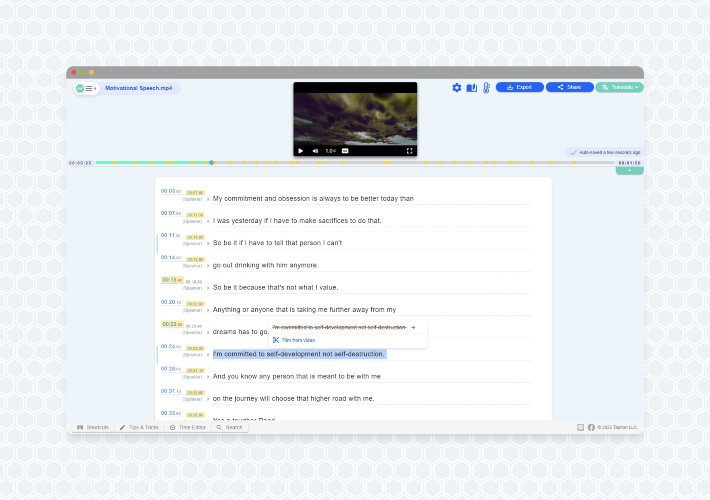Viewport: 710px width, 500px height.
Task: Expand the Translate dropdown
Action: pos(619,87)
